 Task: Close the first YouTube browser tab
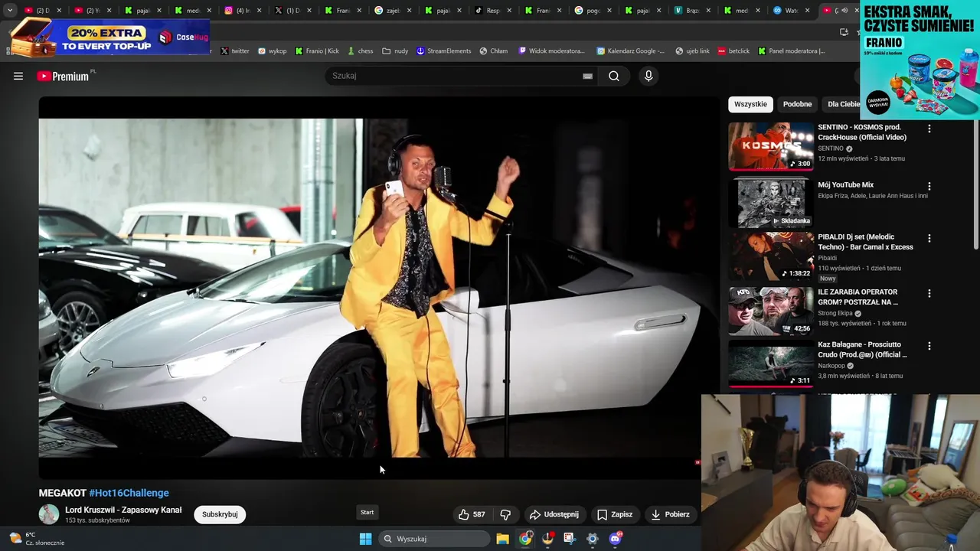pos(59,11)
